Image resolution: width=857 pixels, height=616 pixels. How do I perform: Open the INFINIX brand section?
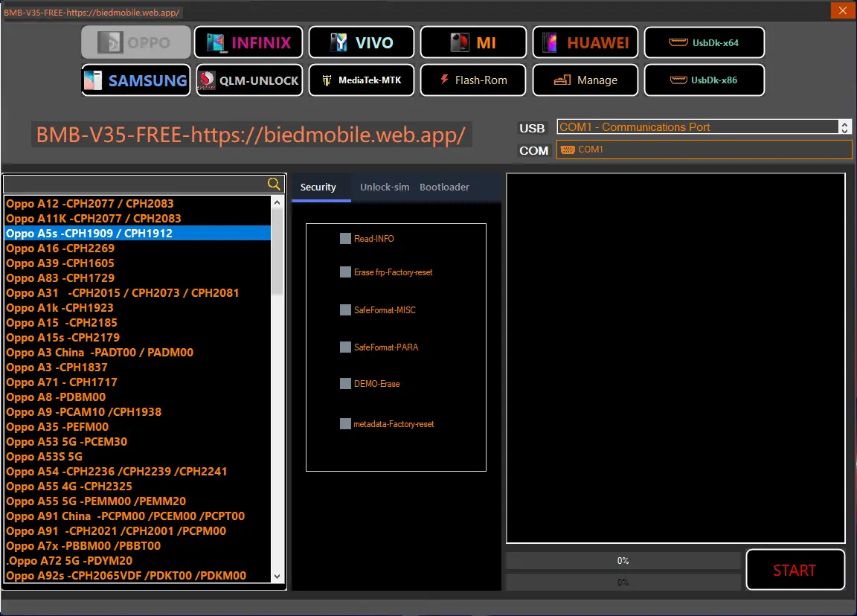pos(248,42)
